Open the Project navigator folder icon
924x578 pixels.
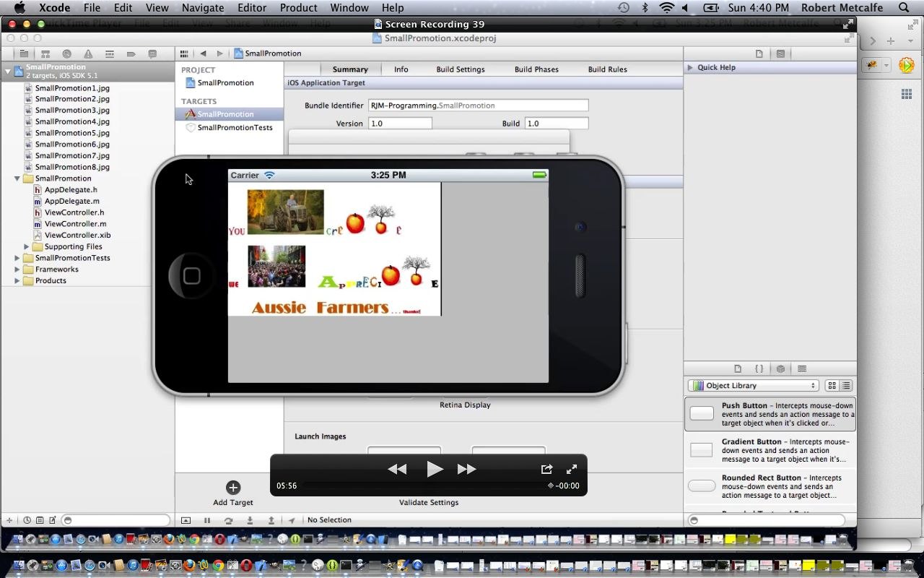pyautogui.click(x=24, y=53)
